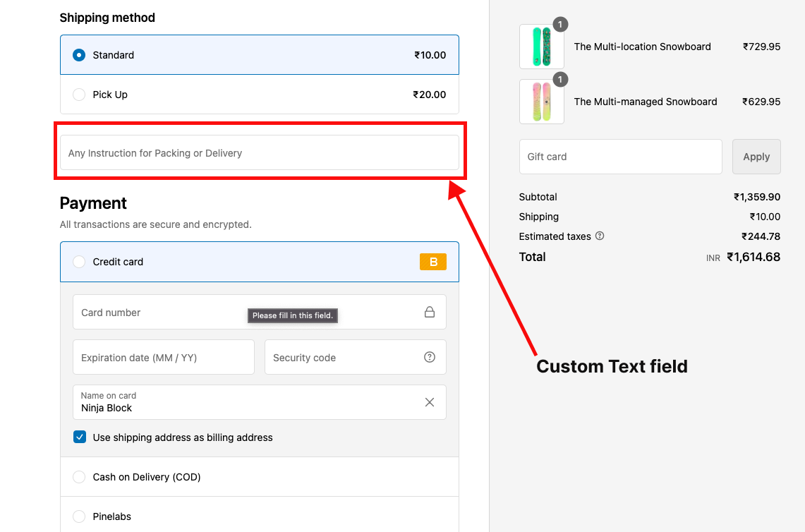This screenshot has height=532, width=805.
Task: Select the Standard shipping option
Action: click(x=79, y=54)
